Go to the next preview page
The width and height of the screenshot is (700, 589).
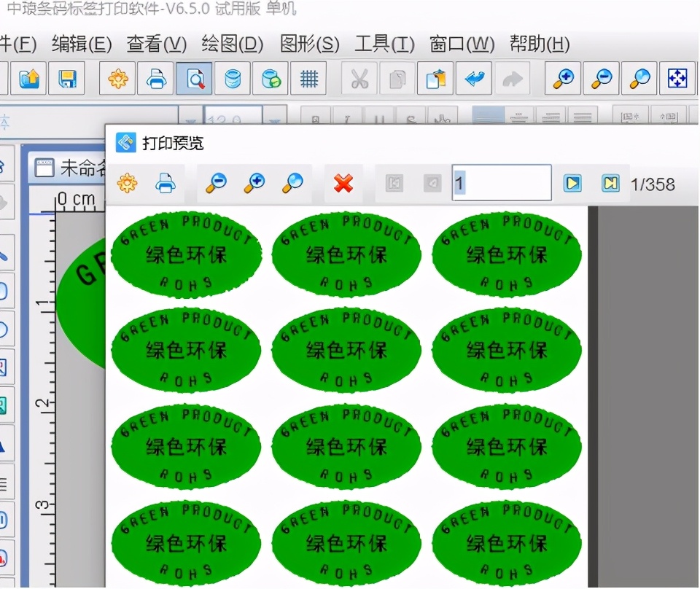coord(572,184)
